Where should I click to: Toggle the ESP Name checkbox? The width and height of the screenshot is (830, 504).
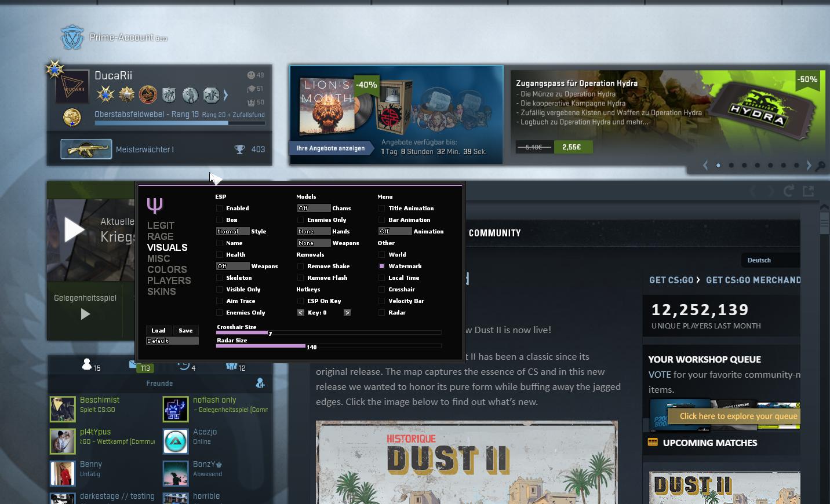click(x=219, y=243)
